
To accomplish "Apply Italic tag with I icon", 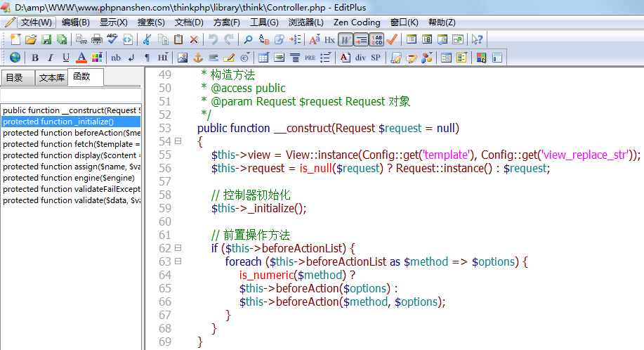I will coord(50,58).
